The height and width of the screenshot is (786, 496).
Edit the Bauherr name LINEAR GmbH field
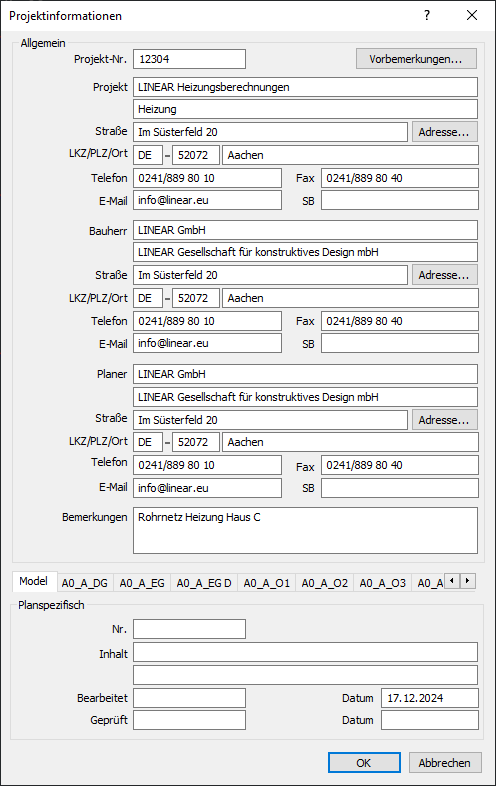(305, 230)
